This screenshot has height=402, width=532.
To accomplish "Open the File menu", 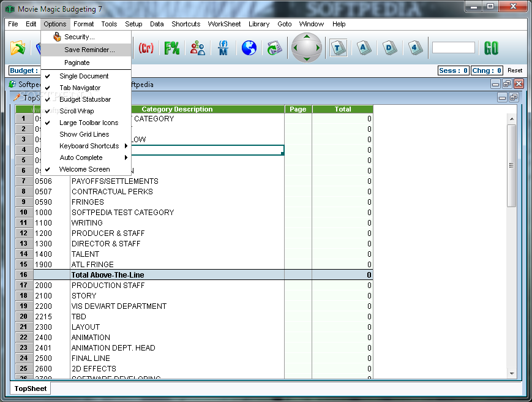I will click(x=13, y=24).
